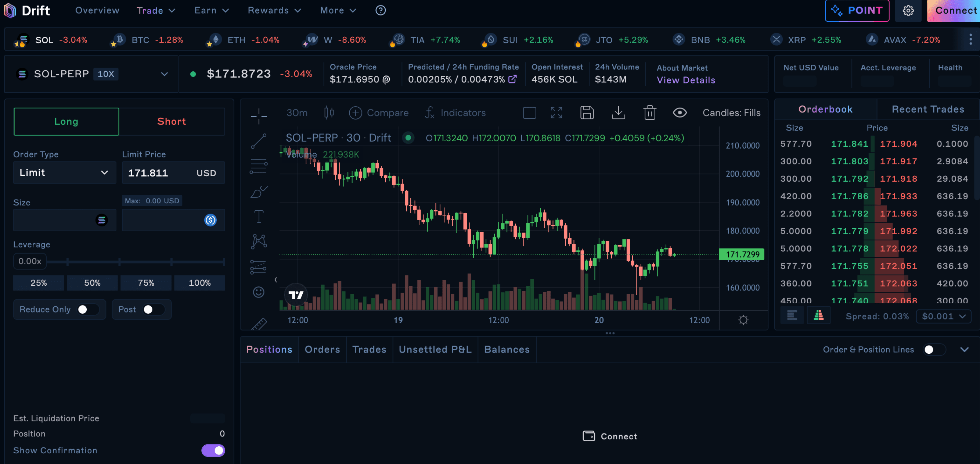Set size to 25%
980x464 pixels.
[x=39, y=283]
